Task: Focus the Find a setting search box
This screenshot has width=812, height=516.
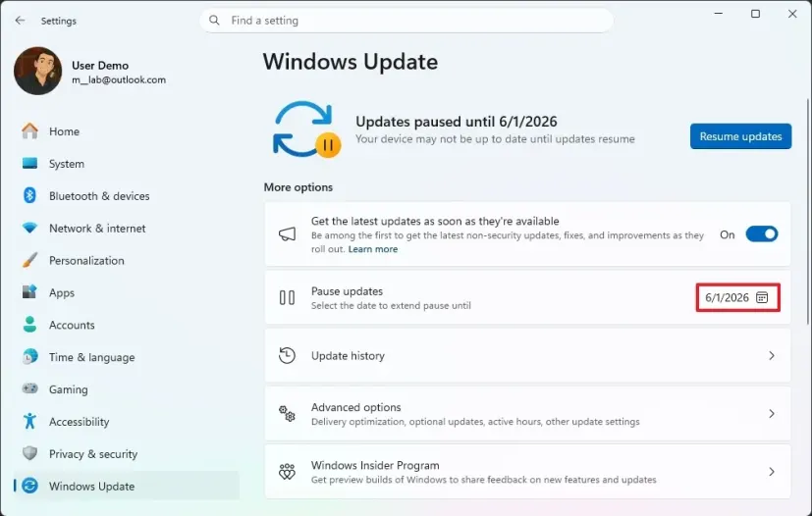Action: point(406,21)
